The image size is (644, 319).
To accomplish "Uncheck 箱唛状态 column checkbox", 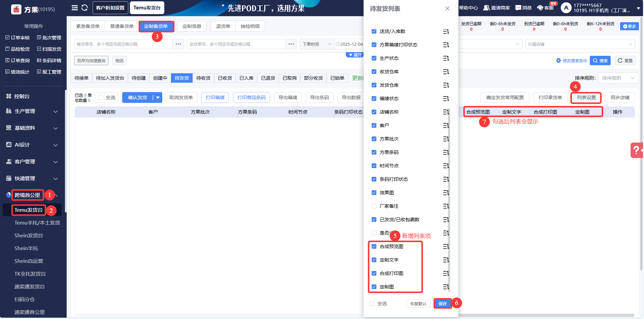I will 374,98.
